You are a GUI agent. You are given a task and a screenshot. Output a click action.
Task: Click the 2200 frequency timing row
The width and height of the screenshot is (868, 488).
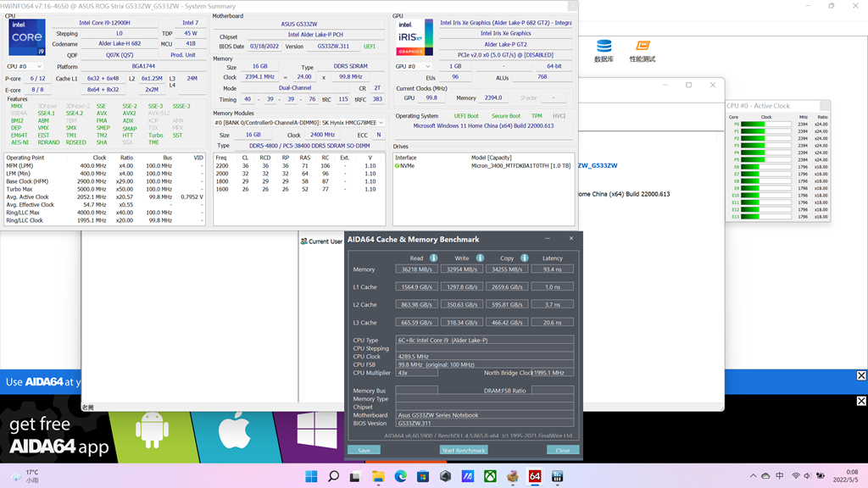pyautogui.click(x=299, y=166)
